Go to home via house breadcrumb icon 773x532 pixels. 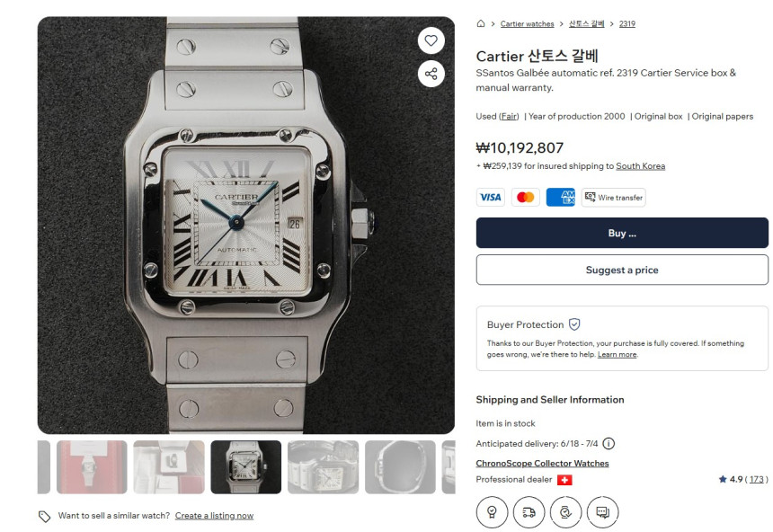click(x=481, y=23)
